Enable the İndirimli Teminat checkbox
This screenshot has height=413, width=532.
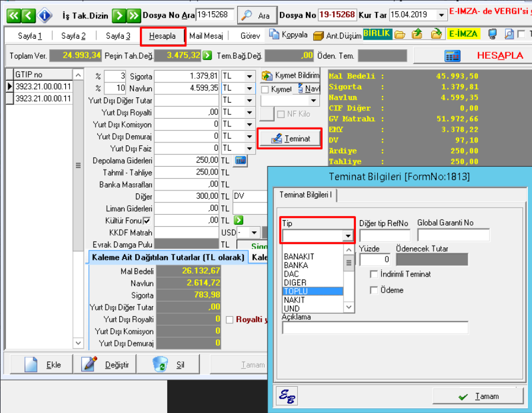pos(374,274)
